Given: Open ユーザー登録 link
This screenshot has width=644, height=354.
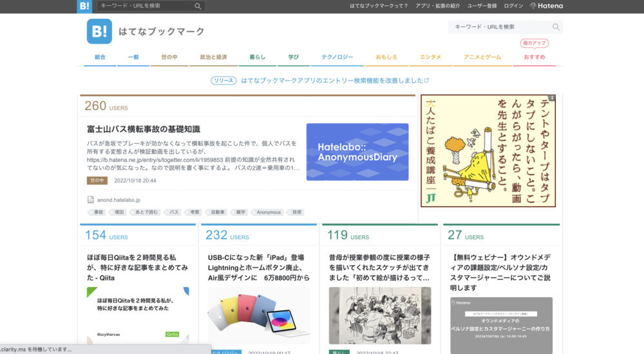Looking at the screenshot, I should pyautogui.click(x=482, y=6).
